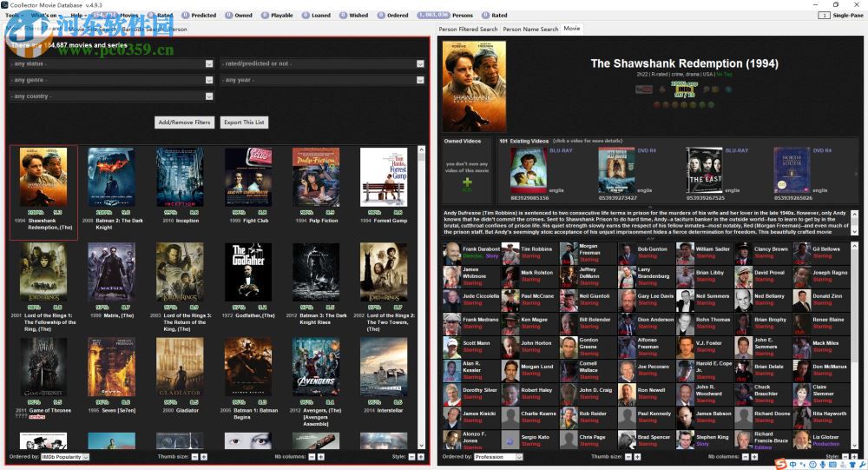Decrease thumb size in movie list
The image size is (868, 470).
(x=194, y=457)
